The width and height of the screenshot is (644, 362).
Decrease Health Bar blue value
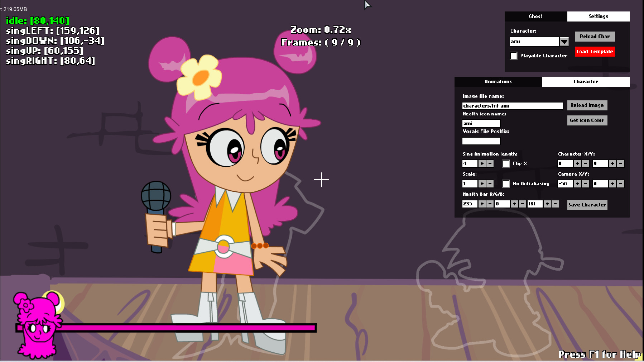555,204
